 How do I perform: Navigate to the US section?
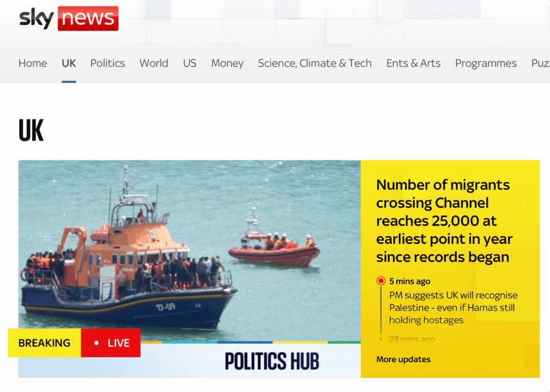coord(190,63)
